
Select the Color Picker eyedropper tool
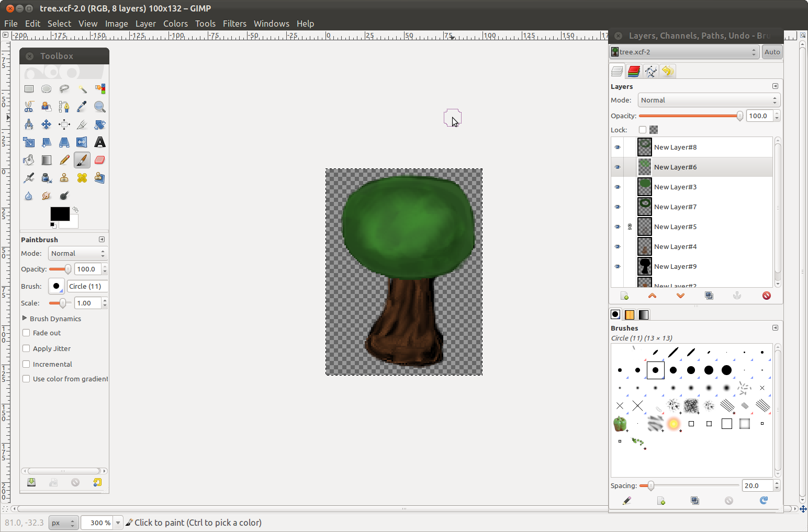82,107
